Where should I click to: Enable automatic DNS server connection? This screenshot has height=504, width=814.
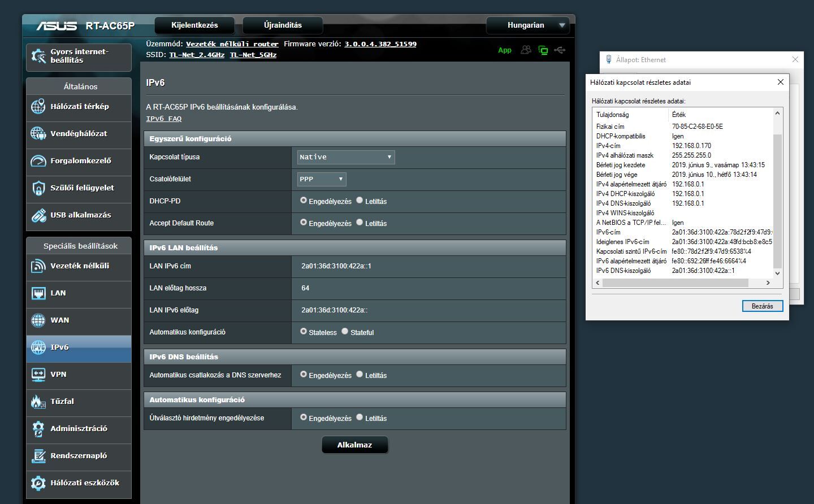[304, 375]
